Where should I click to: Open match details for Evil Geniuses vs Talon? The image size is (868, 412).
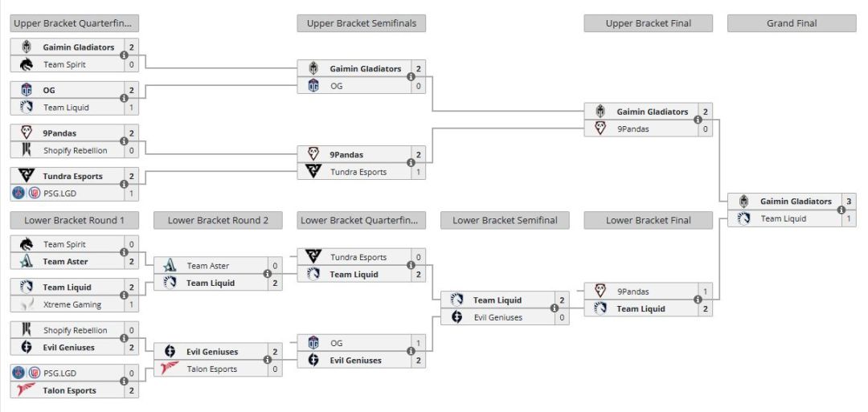[x=268, y=361]
